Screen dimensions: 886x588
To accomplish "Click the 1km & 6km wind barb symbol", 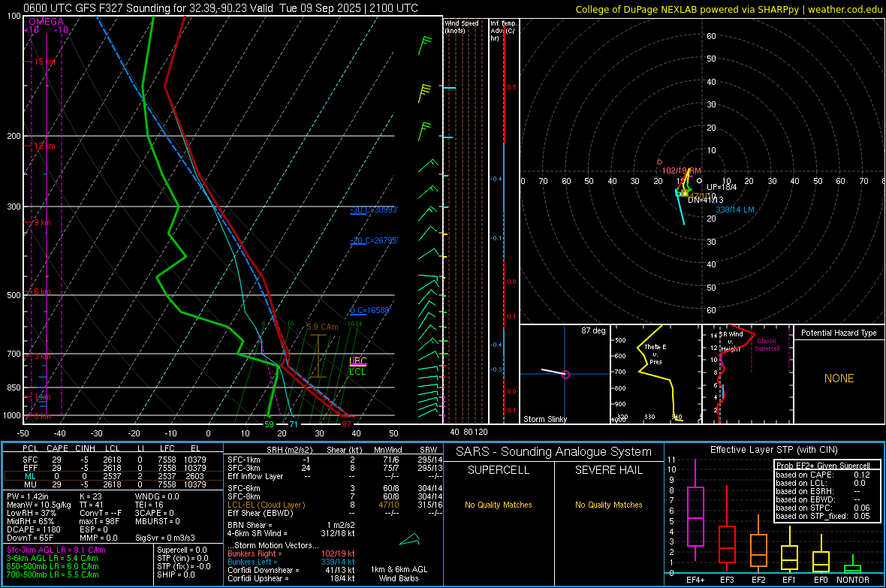I will pyautogui.click(x=410, y=539).
